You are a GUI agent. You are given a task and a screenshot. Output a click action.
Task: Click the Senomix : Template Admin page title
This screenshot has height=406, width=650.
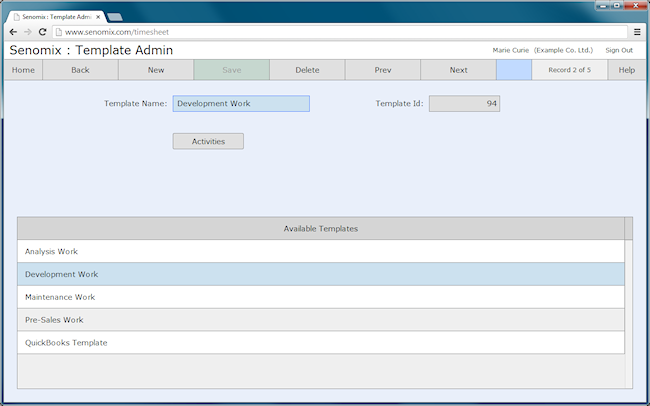(91, 50)
